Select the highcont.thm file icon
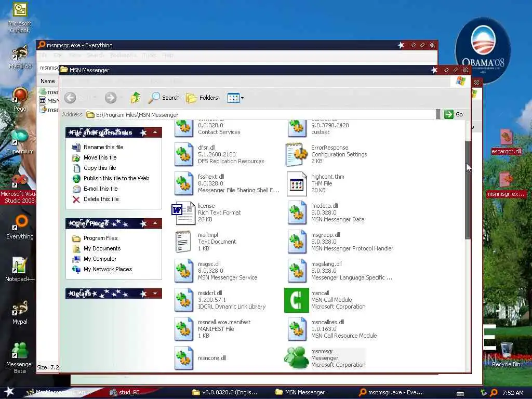Image resolution: width=532 pixels, height=399 pixels. pos(297,183)
